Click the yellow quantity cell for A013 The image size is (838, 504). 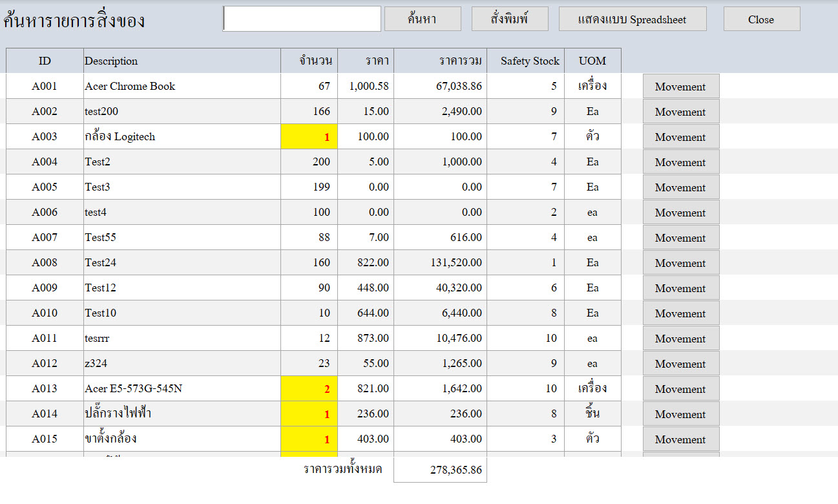[x=309, y=389]
